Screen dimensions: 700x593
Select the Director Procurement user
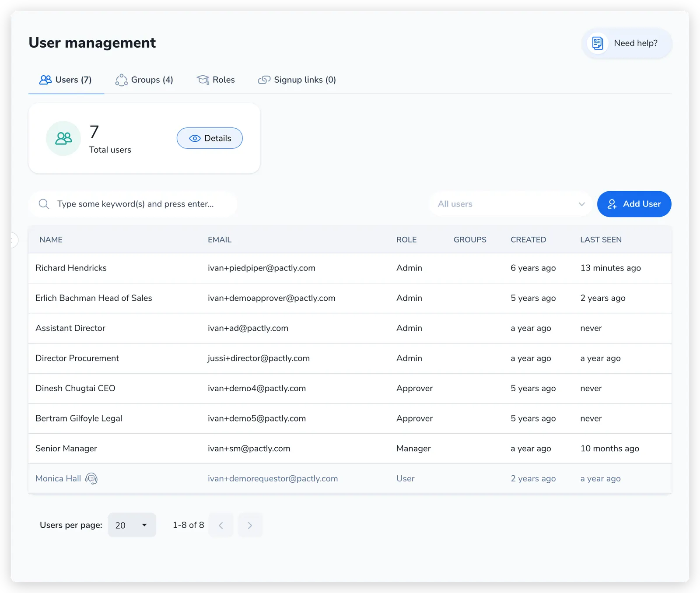point(350,358)
